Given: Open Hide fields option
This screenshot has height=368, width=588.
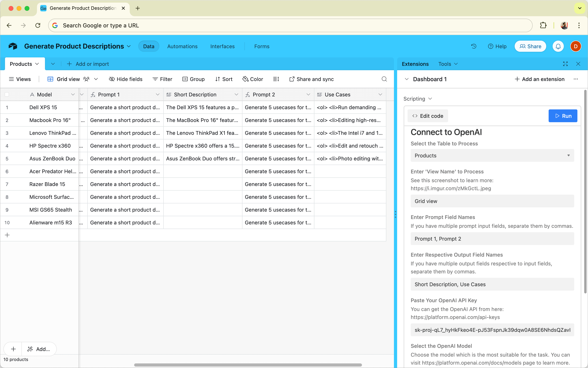Looking at the screenshot, I should [126, 79].
